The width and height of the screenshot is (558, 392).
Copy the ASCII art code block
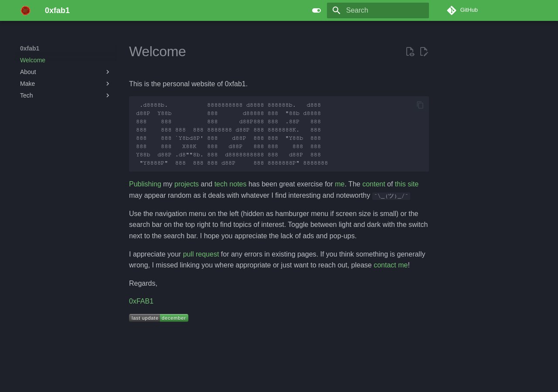(x=420, y=105)
